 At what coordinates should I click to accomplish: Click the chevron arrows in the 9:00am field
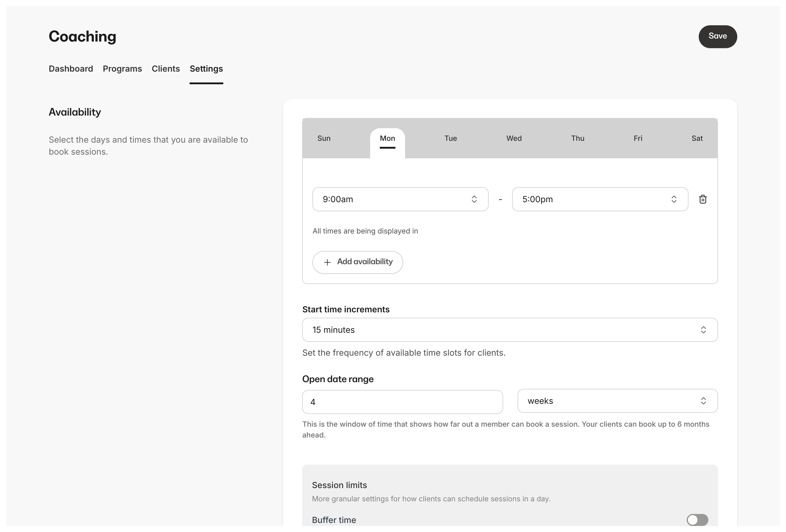(x=474, y=199)
